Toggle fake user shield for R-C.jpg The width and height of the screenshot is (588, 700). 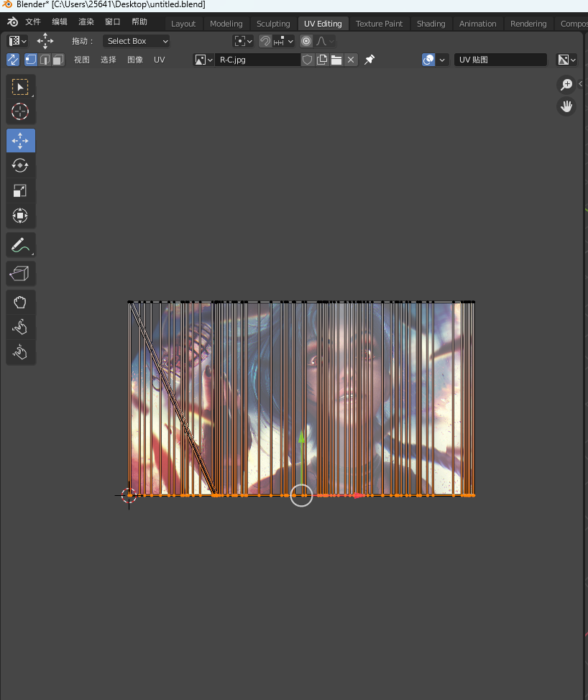(307, 60)
